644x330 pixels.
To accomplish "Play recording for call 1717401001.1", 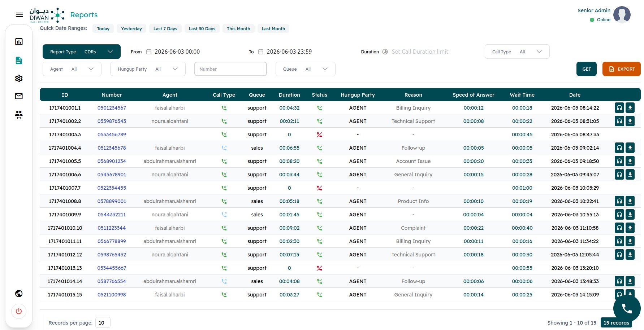I will click(x=619, y=108).
